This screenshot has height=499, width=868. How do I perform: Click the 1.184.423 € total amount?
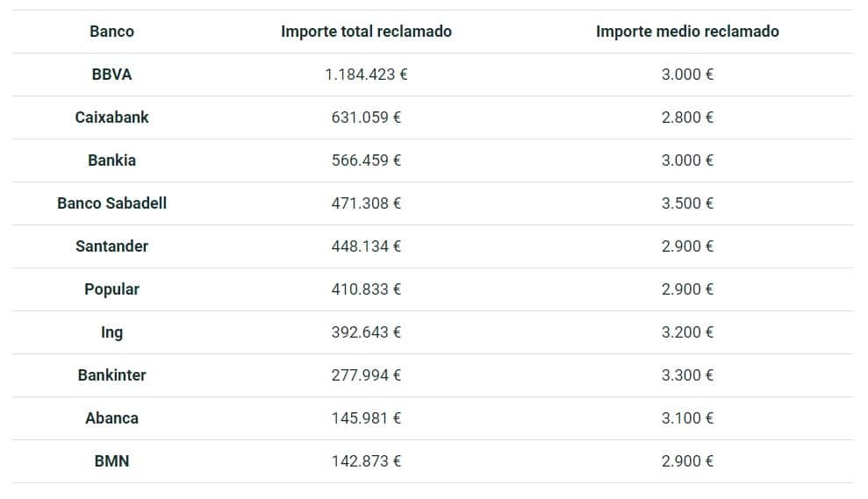(366, 75)
